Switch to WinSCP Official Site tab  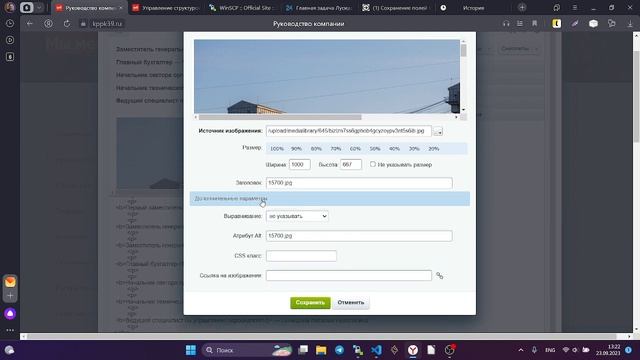coord(241,8)
